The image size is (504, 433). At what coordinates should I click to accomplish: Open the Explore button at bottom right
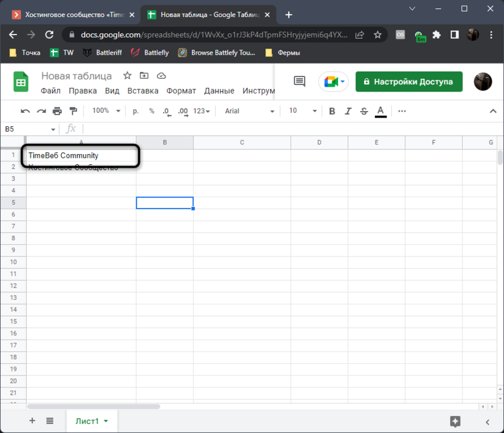[x=456, y=421]
